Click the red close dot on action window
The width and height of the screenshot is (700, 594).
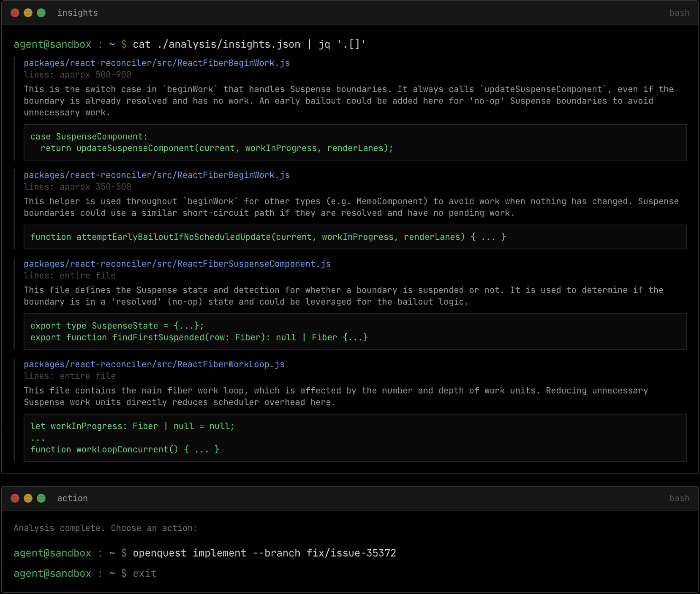click(15, 498)
